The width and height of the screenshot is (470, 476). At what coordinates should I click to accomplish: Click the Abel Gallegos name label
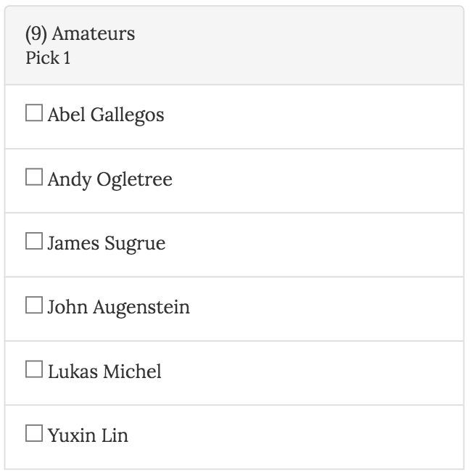coord(106,115)
